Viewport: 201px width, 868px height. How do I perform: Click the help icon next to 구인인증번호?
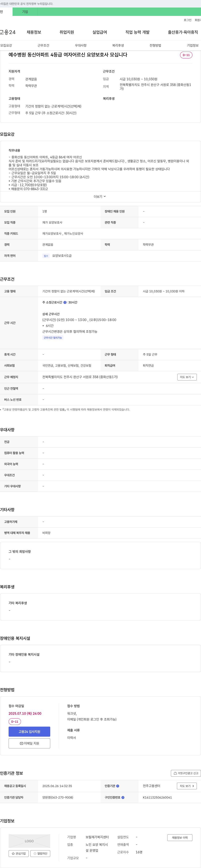tap(123, 798)
